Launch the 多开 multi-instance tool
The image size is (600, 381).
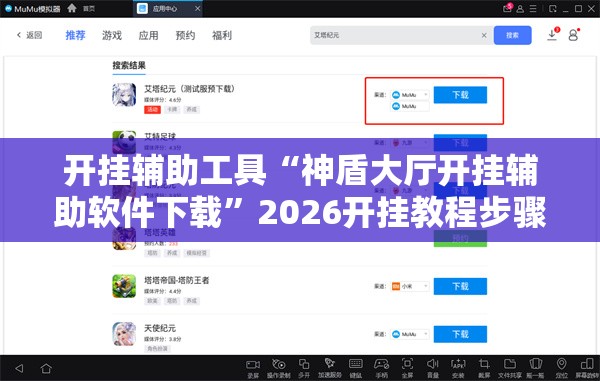(x=304, y=368)
